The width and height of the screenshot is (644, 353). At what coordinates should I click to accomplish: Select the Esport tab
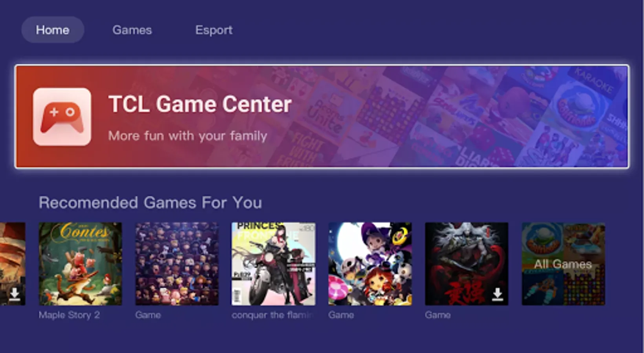[x=214, y=30]
